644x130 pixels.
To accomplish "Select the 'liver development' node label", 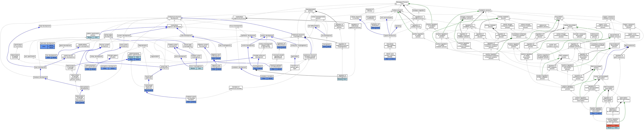I will (51, 55).
